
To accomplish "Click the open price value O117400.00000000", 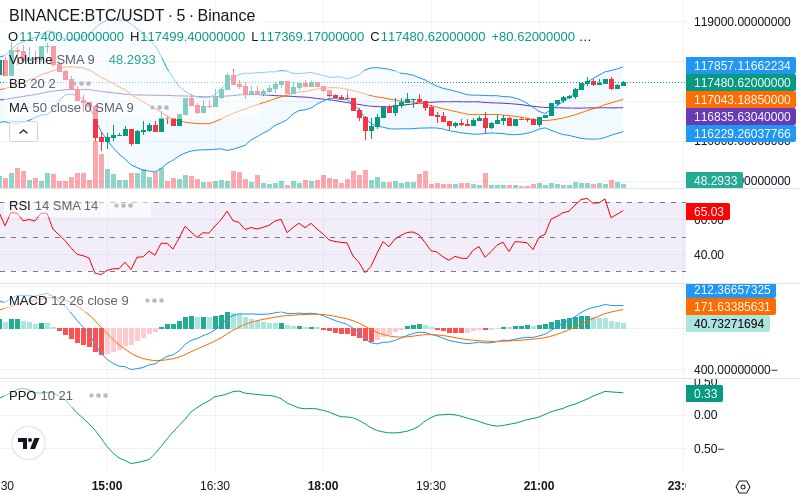I will pos(66,37).
